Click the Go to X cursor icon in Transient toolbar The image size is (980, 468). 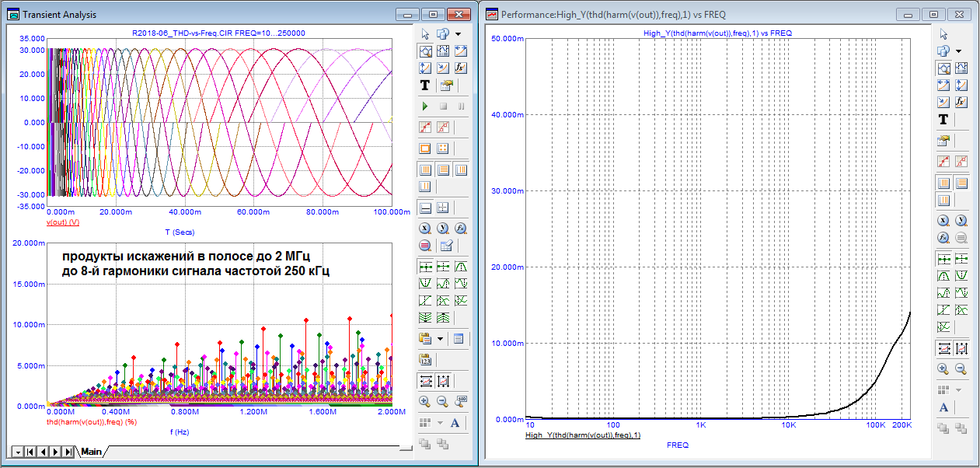(x=425, y=229)
